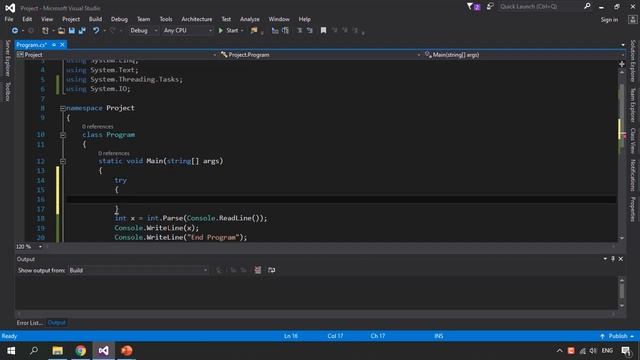The height and width of the screenshot is (360, 640).
Task: Open the Architecture menu
Action: (197, 19)
